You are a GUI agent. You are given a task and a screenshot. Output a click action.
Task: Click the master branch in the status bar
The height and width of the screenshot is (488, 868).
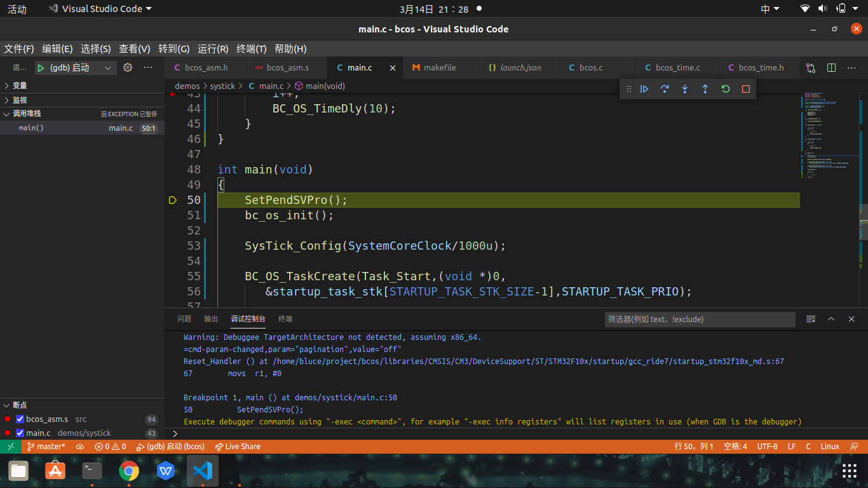coord(46,447)
